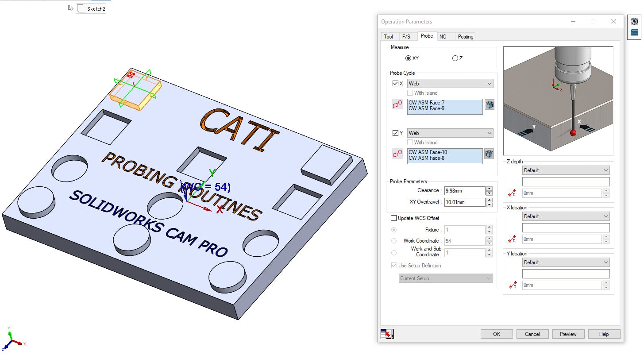Click the Work Coordinate value field 54
This screenshot has height=359, width=644.
465,241
